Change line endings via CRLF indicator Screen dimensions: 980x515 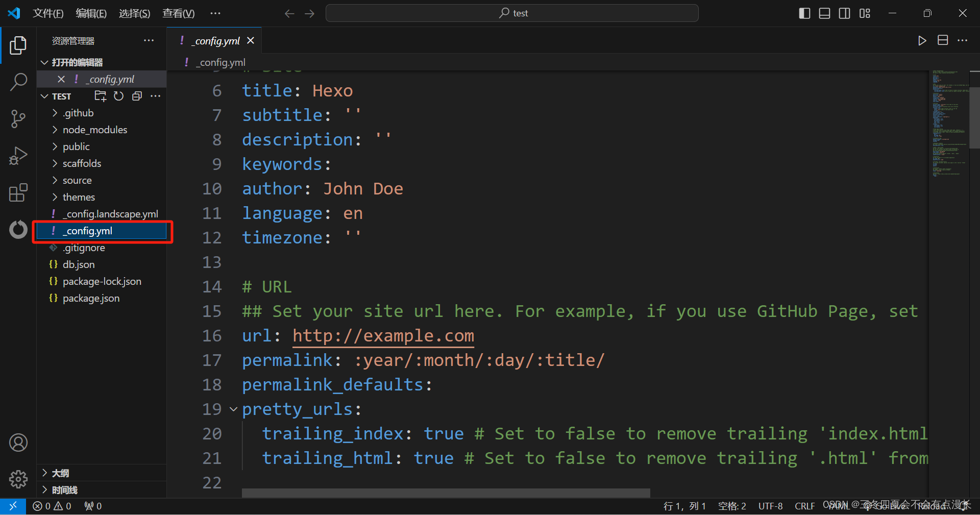click(x=804, y=506)
